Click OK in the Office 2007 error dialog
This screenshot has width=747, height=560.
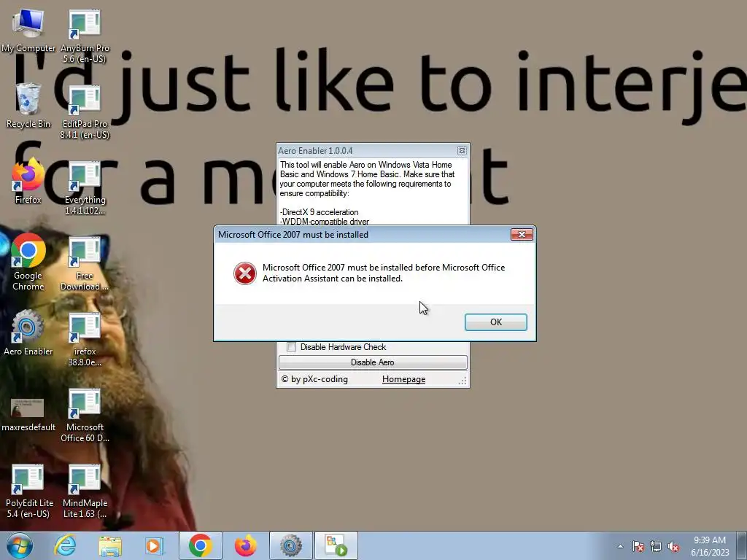[x=495, y=322]
